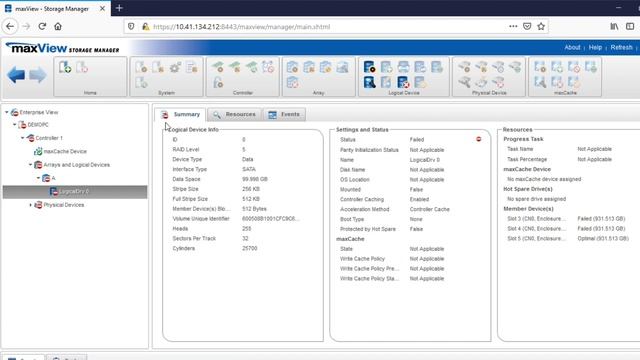
Task: Click first Physical Device group icon with gear
Action: click(x=464, y=67)
